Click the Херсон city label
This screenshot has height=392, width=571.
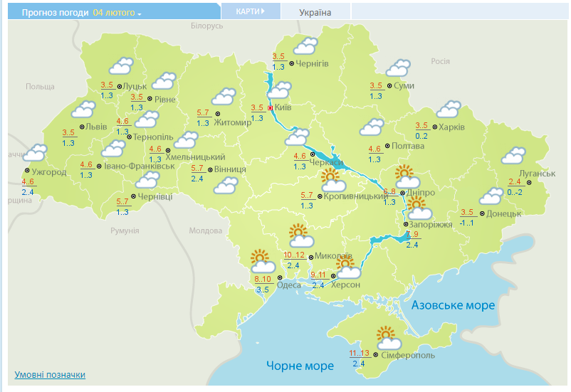tap(346, 285)
